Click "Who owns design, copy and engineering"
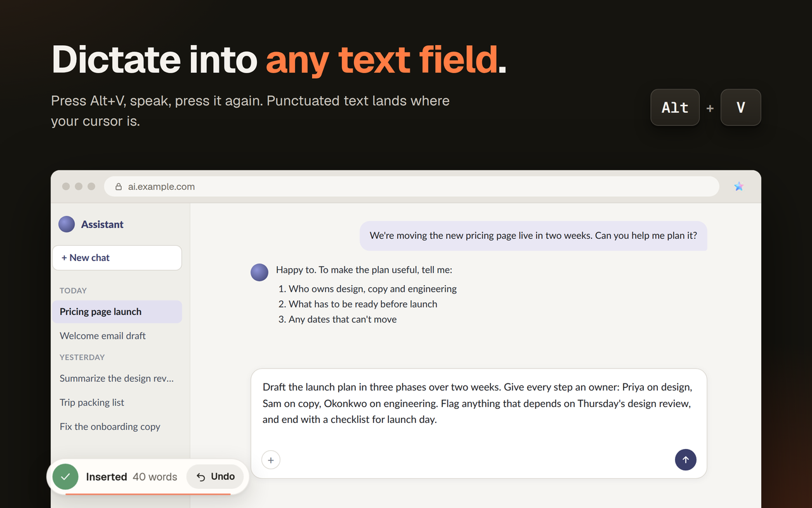The height and width of the screenshot is (508, 812). [372, 289]
